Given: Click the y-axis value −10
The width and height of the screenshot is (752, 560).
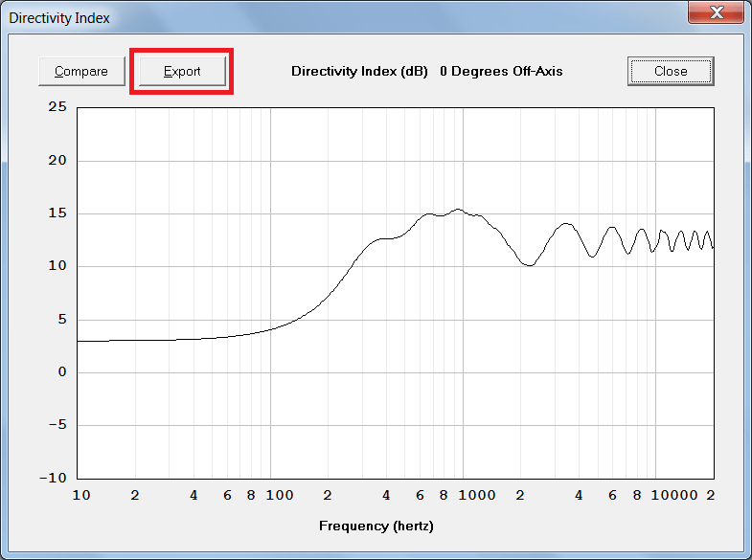Looking at the screenshot, I should click(53, 478).
